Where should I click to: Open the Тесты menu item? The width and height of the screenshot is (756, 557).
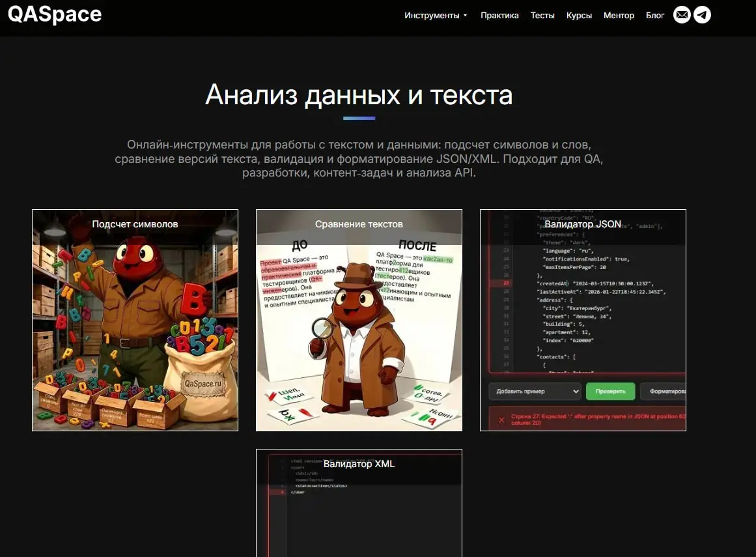[x=542, y=16]
